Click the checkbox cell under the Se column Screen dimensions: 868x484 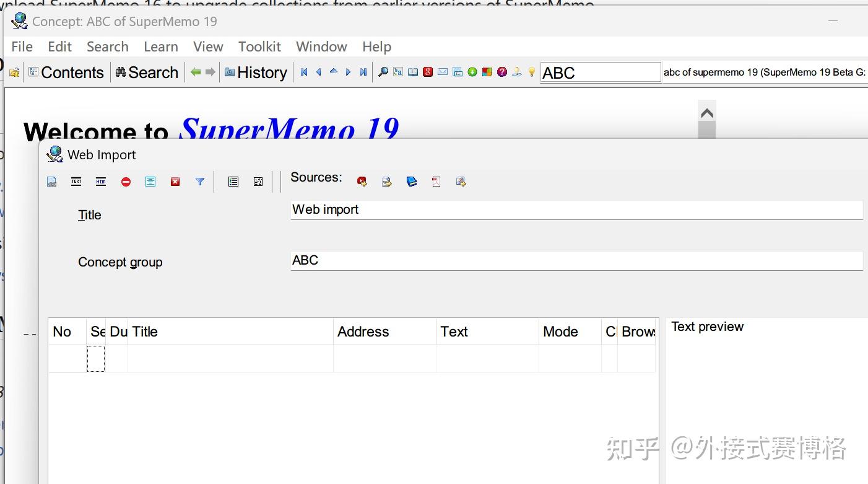pyautogui.click(x=96, y=359)
